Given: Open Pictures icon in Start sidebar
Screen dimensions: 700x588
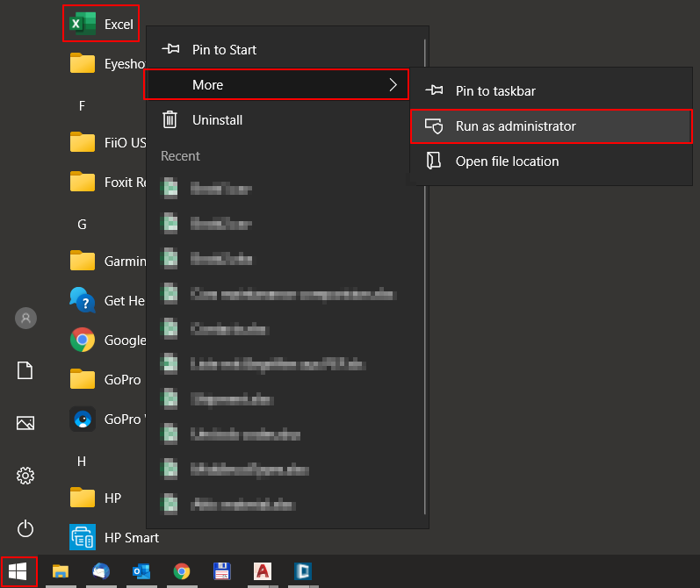Looking at the screenshot, I should [25, 423].
